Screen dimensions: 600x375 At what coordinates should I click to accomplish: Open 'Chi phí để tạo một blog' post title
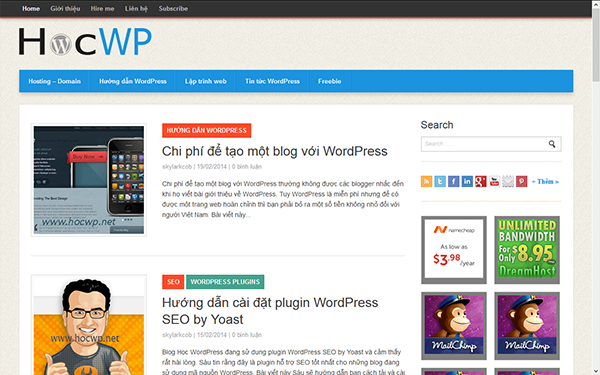coord(275,151)
